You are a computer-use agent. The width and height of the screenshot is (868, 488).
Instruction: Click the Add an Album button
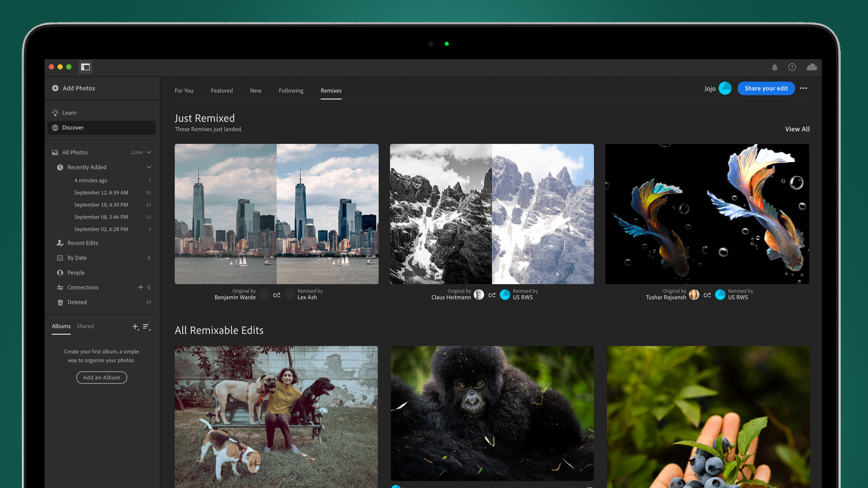(102, 377)
